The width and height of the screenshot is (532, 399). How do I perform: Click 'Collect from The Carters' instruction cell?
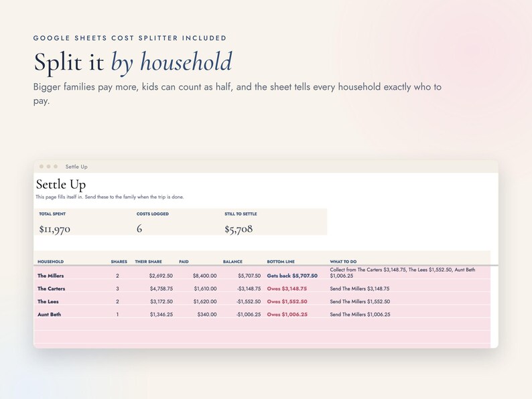(x=403, y=273)
